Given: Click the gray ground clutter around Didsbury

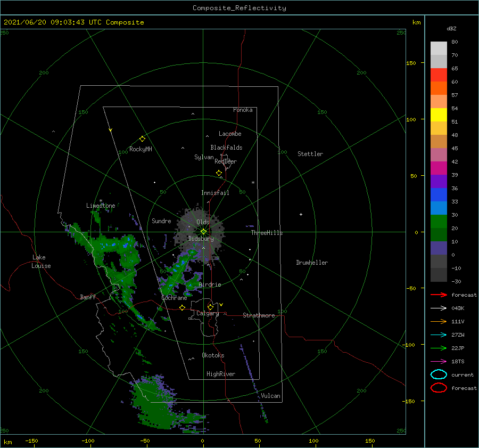Looking at the screenshot, I should click(x=200, y=234).
